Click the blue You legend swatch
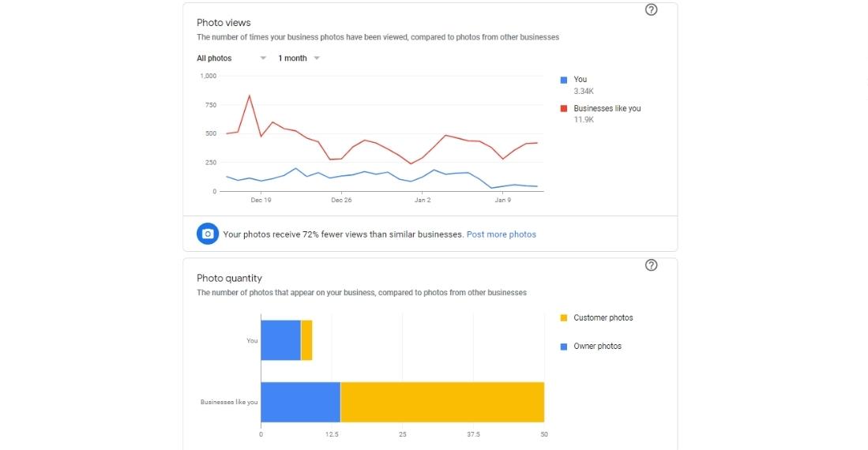Viewport: 868px width, 450px height. coord(563,80)
